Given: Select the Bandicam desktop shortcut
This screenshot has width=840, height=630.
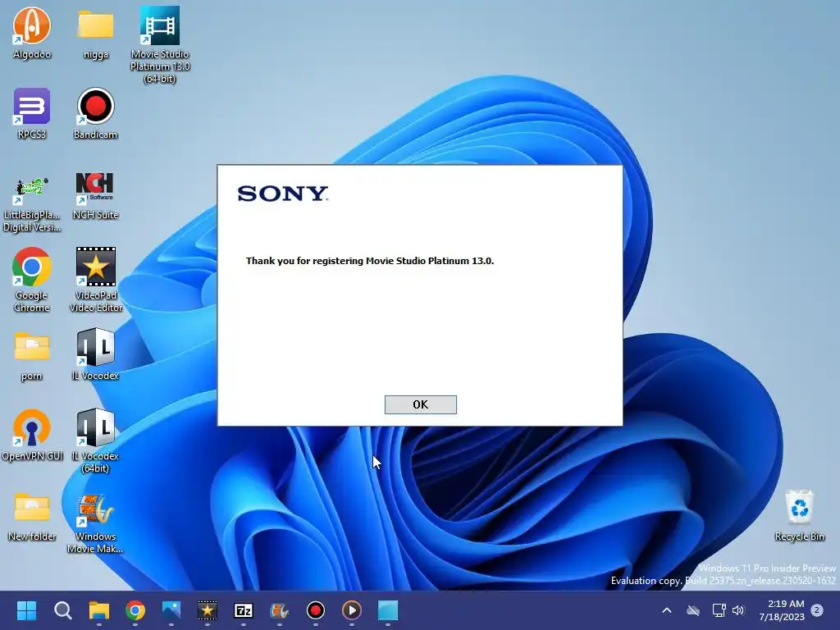Looking at the screenshot, I should pos(95,113).
